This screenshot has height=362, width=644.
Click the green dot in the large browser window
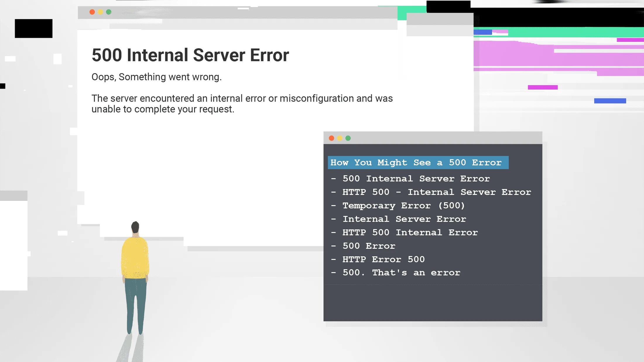(x=109, y=12)
